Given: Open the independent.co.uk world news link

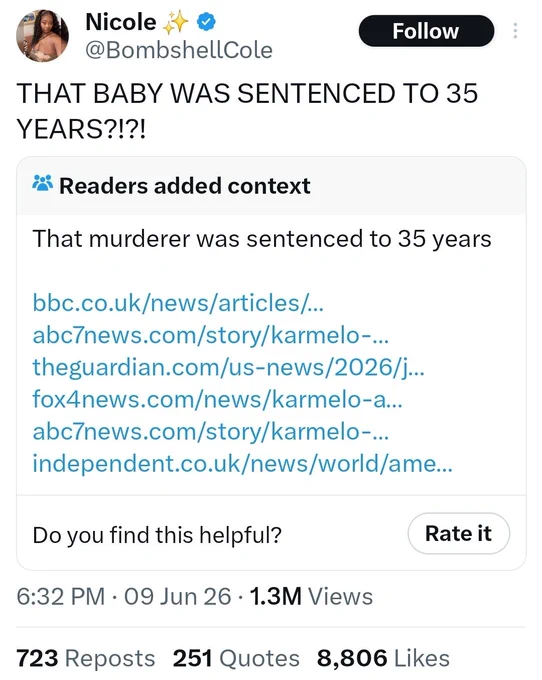Looking at the screenshot, I should [243, 463].
